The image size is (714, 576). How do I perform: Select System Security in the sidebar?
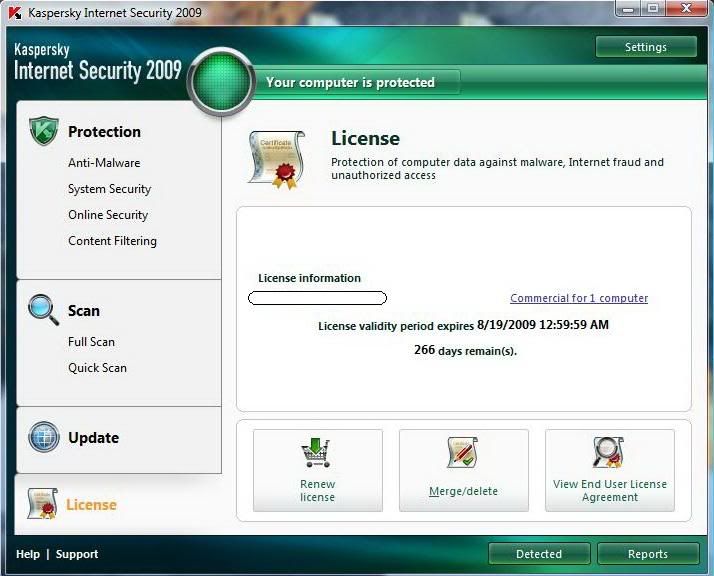[x=109, y=189]
